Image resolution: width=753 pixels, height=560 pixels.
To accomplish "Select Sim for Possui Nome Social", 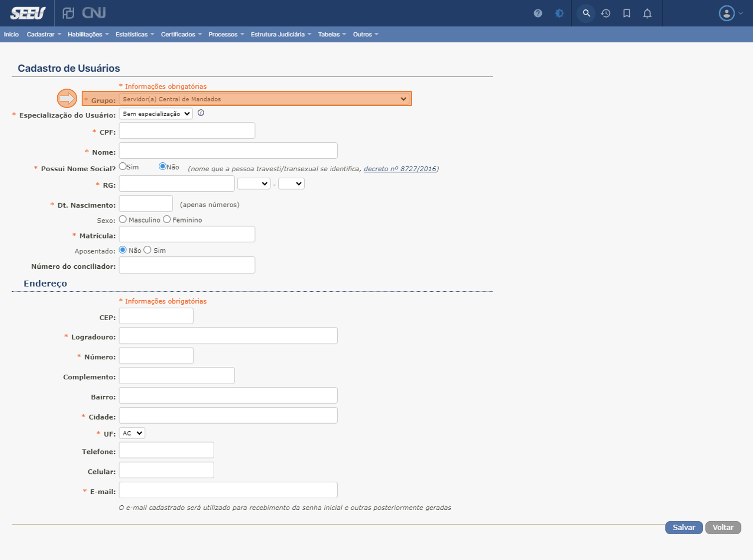I will click(x=123, y=167).
